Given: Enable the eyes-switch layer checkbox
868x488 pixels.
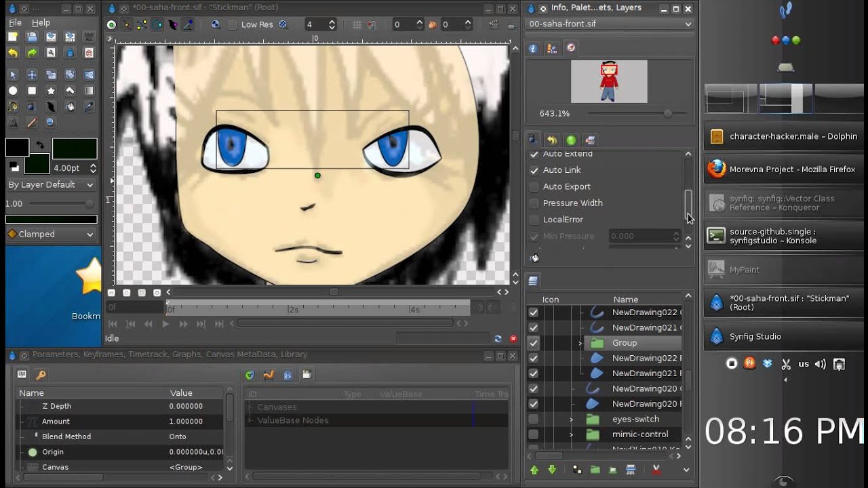Looking at the screenshot, I should click(534, 419).
